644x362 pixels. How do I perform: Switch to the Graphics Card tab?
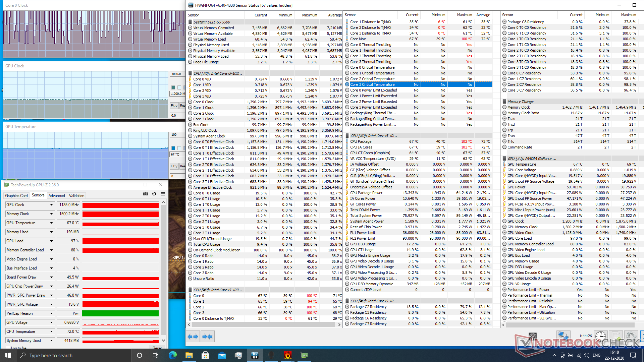click(16, 196)
